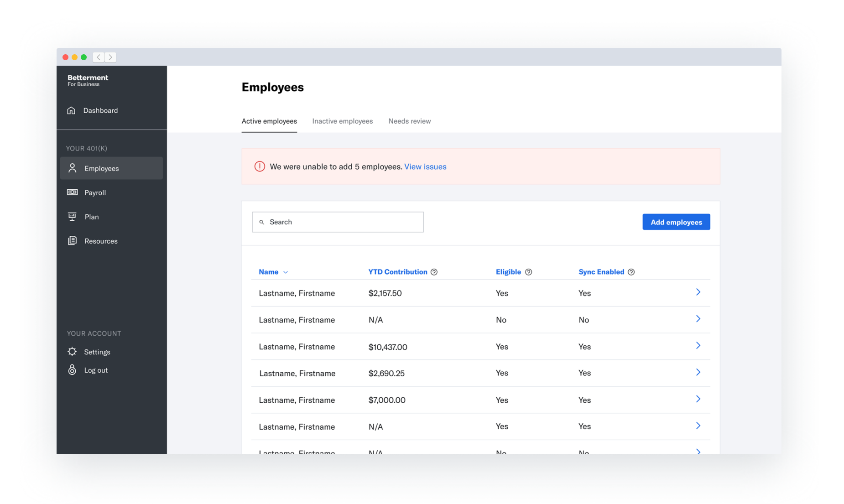Expand the row showing $7,000.00 contribution
844x504 pixels.
pos(698,399)
